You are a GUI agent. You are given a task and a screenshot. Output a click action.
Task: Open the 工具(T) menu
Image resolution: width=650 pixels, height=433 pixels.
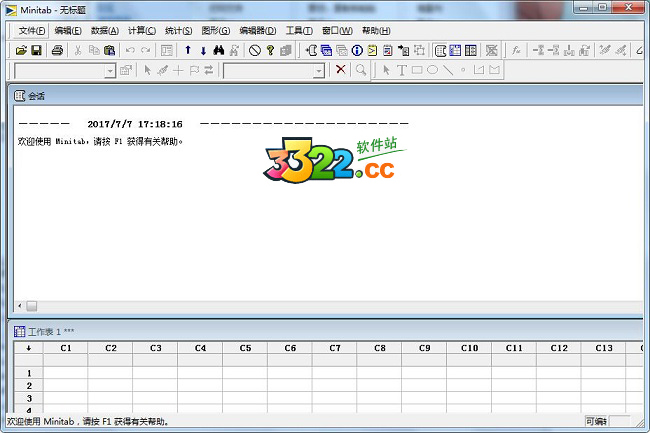[299, 31]
